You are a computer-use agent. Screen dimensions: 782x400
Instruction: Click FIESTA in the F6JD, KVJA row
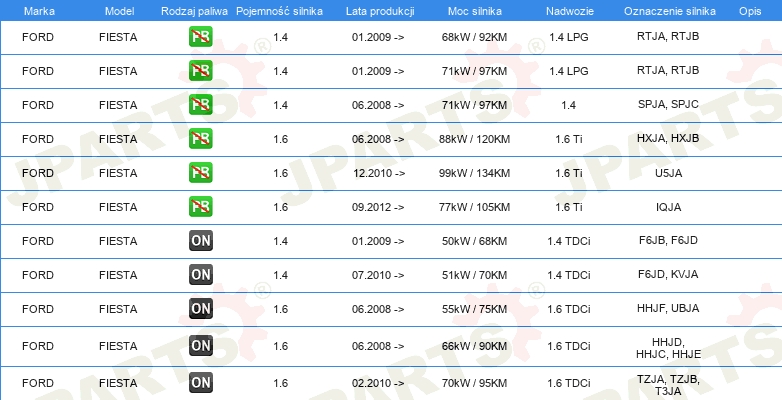(118, 275)
